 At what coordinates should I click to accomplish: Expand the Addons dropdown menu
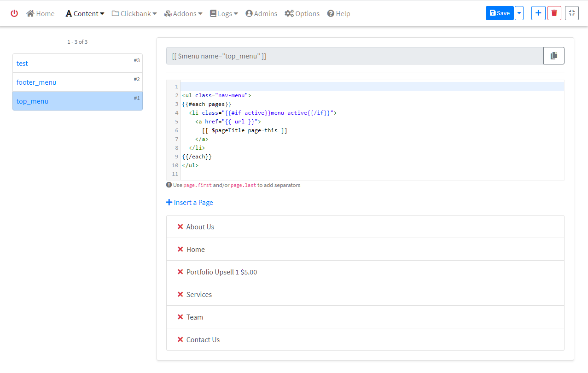[183, 13]
